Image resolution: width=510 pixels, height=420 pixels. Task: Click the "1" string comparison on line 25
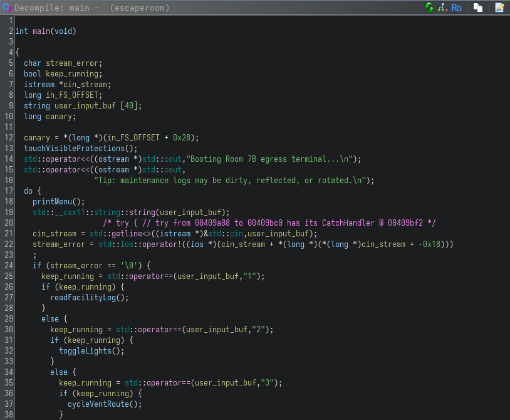tap(250, 276)
